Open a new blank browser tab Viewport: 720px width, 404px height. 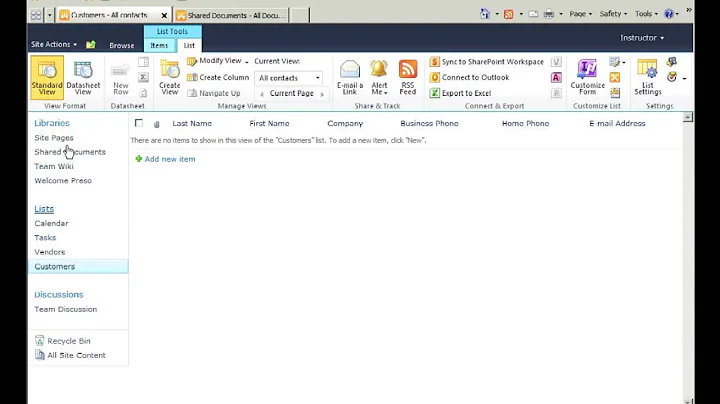tap(300, 15)
